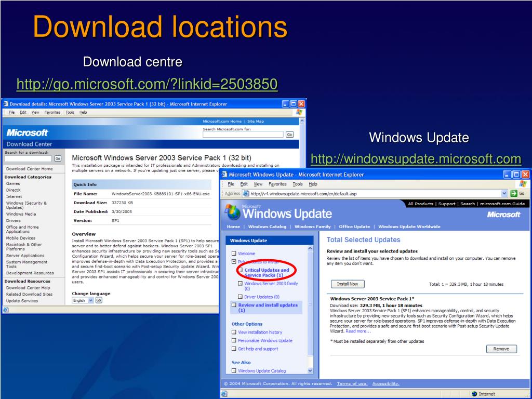Click scroll-down arrow of Windows Update sidebar
This screenshot has width=532, height=399.
click(310, 371)
